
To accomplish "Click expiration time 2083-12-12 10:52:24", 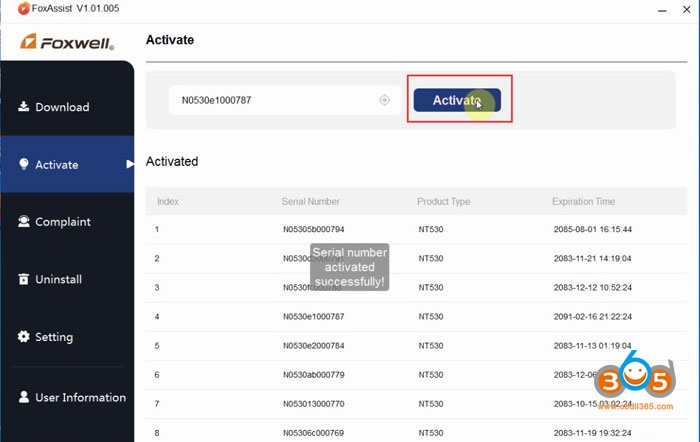I will point(593,287).
